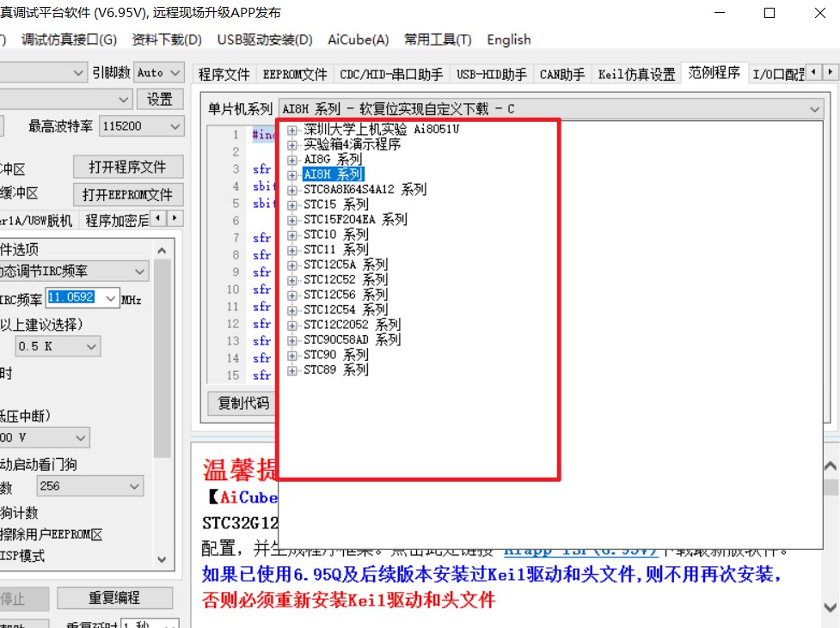
Task: Click the 设置 button
Action: click(x=159, y=99)
